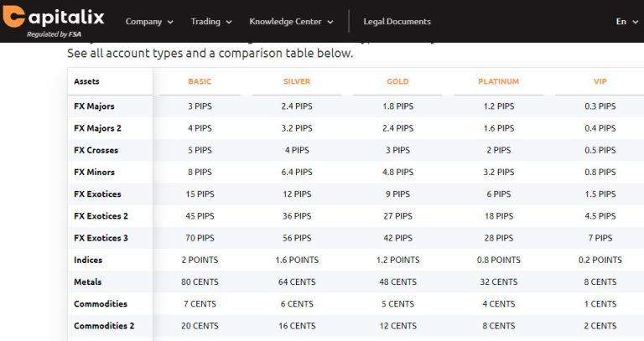This screenshot has width=644, height=341.
Task: Select the VIP account column header
Action: point(600,81)
